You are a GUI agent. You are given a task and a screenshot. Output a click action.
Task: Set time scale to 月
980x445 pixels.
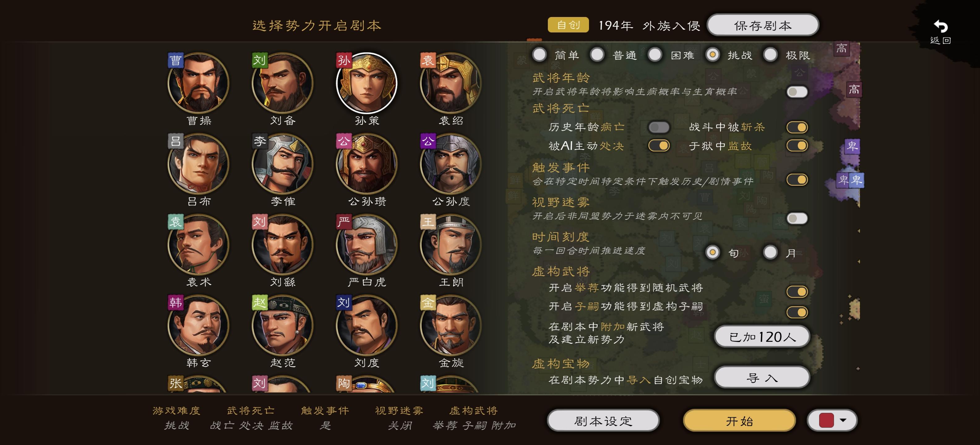770,252
